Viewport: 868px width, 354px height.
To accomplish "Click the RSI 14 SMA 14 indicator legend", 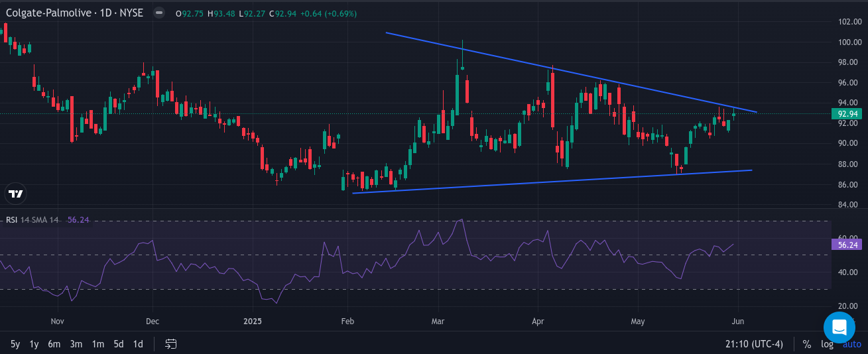I will pyautogui.click(x=32, y=220).
